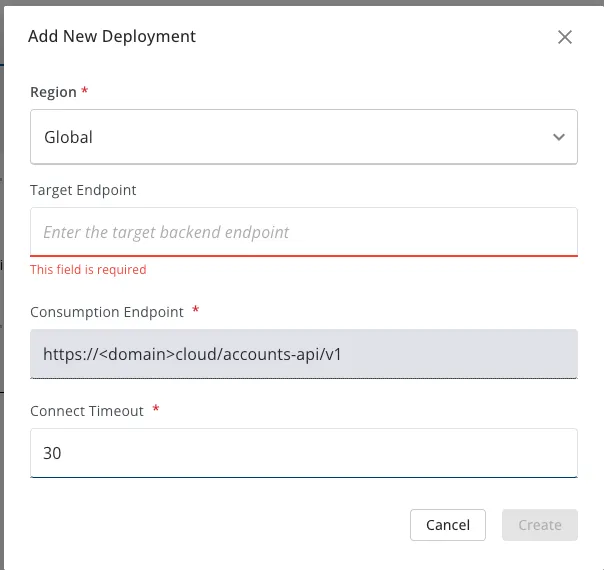
Task: Close the Add New Deployment dialog
Action: click(565, 37)
